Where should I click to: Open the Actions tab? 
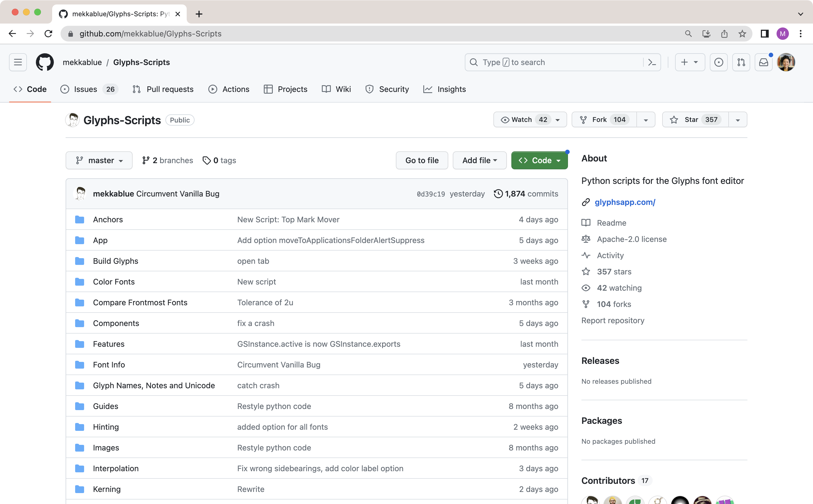229,89
